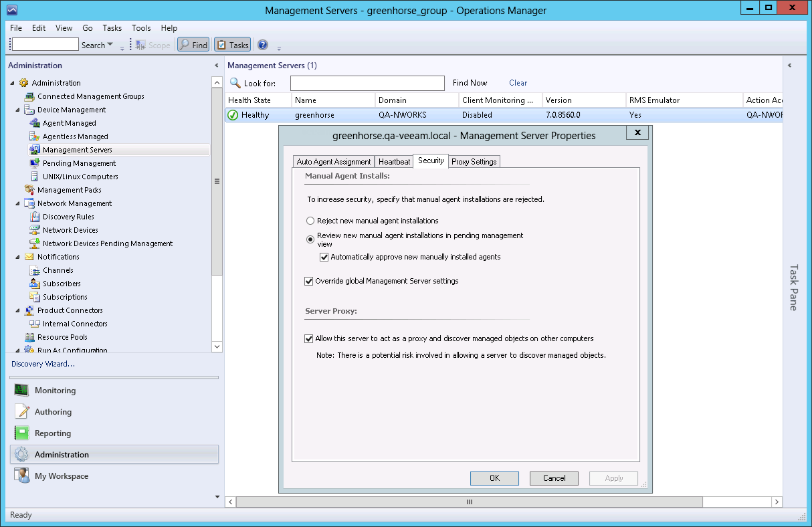
Task: Sort by the Version column header
Action: [583, 100]
